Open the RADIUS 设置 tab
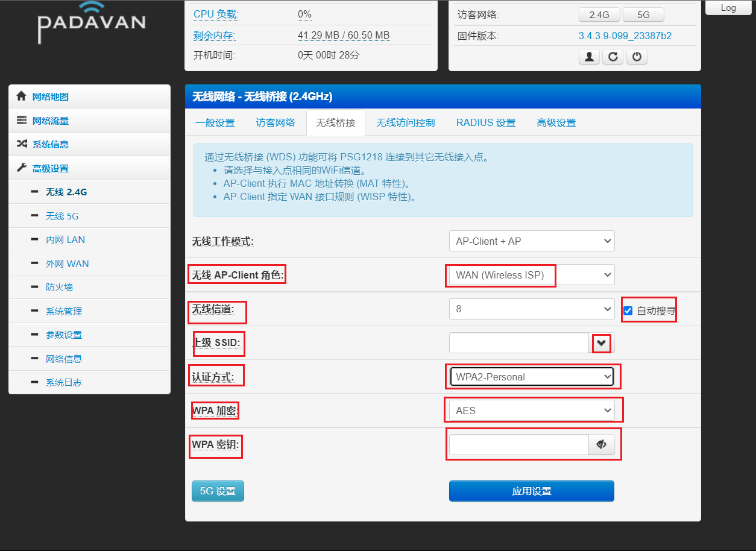The image size is (756, 551). tap(485, 122)
